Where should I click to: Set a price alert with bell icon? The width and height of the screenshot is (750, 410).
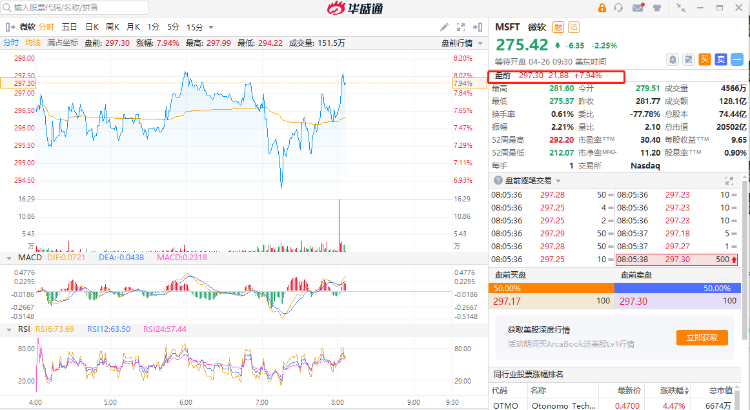[673, 60]
